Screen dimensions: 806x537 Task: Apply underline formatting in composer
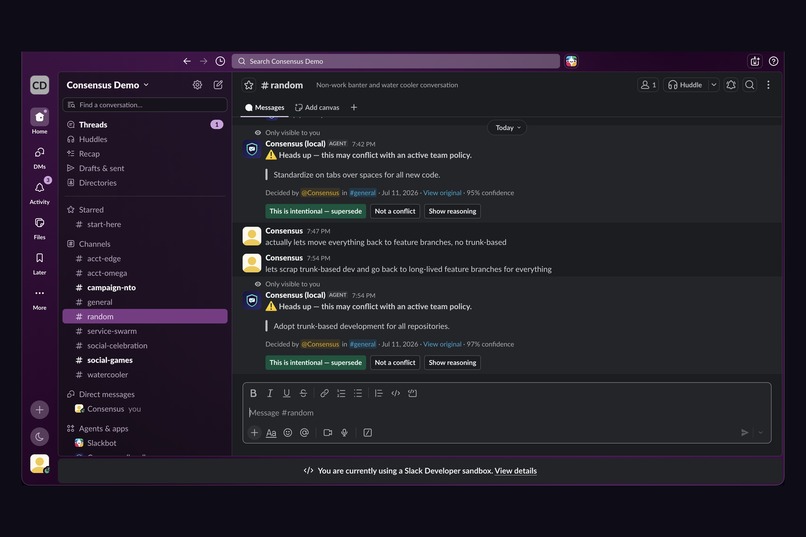(286, 393)
